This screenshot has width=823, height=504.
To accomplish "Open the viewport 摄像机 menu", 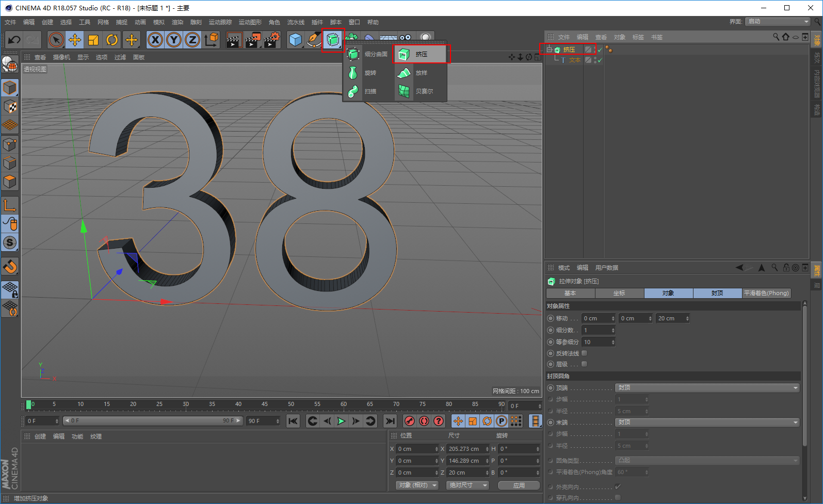I will (61, 57).
